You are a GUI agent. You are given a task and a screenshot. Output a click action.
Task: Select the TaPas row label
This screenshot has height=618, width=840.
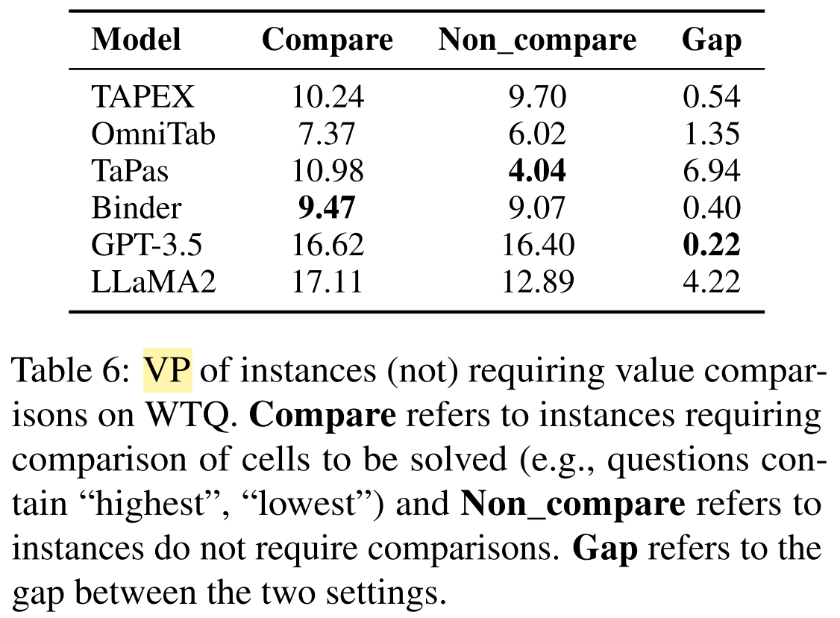click(130, 171)
